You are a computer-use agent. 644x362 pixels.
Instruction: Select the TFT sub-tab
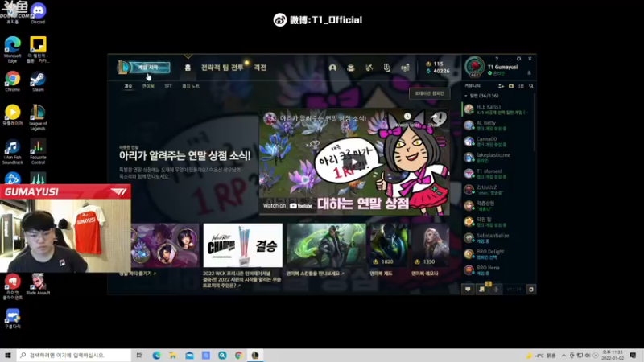[x=168, y=86]
